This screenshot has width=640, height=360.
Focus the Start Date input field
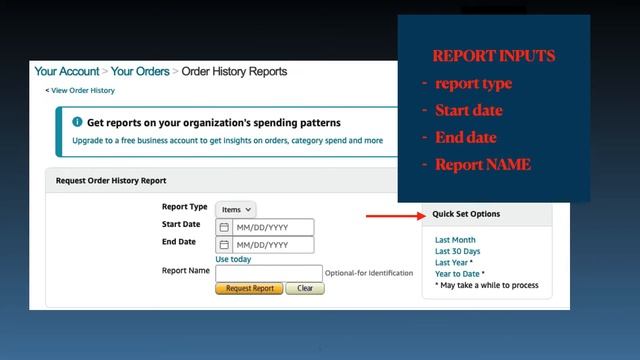[x=273, y=227]
